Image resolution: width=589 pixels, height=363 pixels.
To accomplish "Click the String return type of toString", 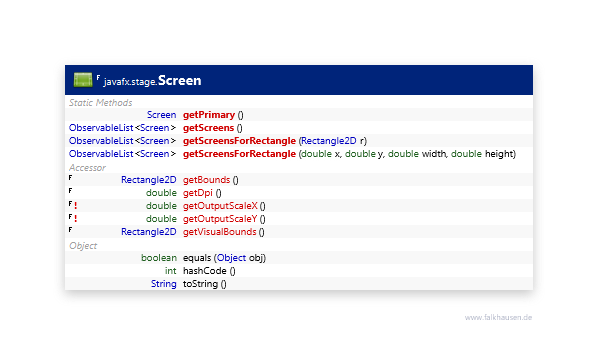I will (164, 284).
